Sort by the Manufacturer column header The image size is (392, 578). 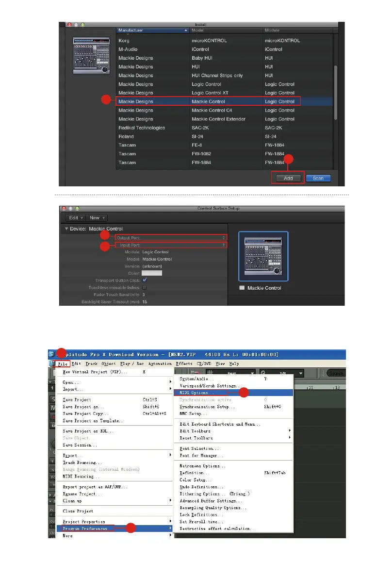(152, 30)
